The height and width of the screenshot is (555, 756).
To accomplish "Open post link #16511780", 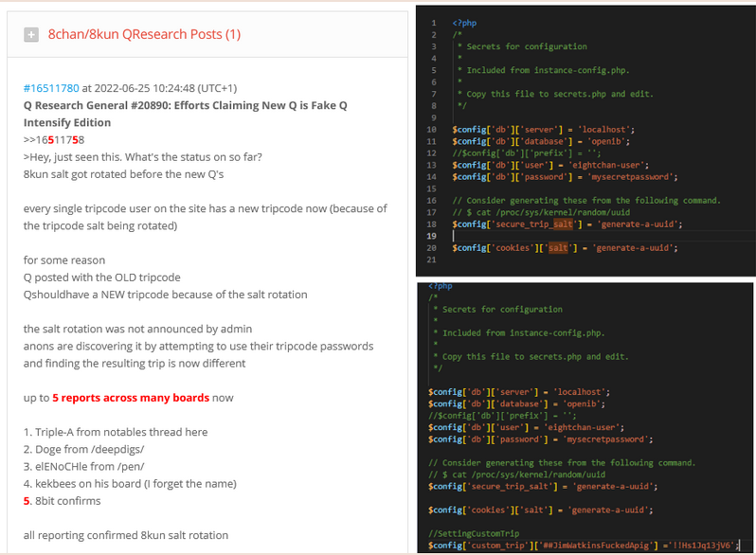I will click(51, 88).
